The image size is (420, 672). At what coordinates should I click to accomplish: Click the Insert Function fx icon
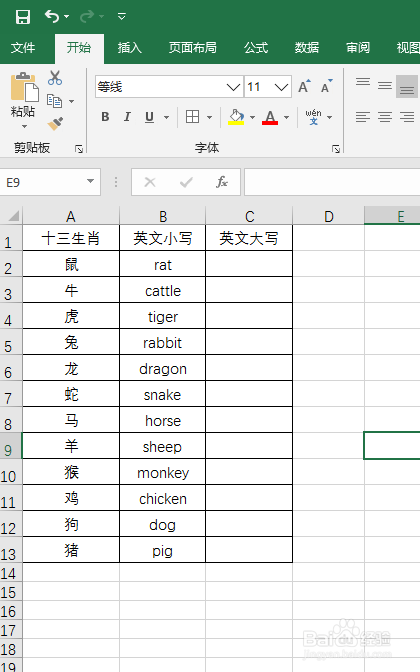tap(222, 182)
